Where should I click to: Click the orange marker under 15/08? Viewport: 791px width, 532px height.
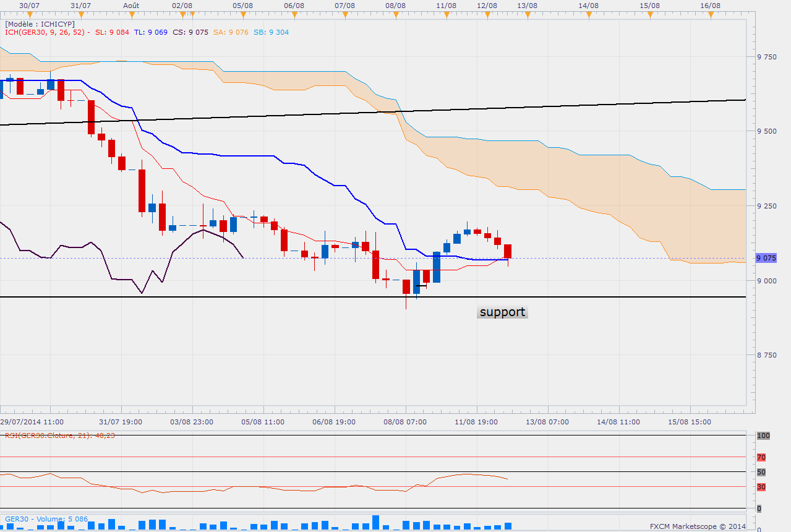(649, 15)
